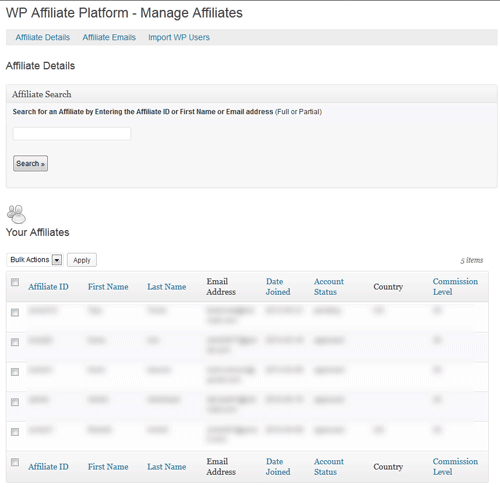Click the Country header column
This screenshot has width=500, height=487.
(x=388, y=287)
